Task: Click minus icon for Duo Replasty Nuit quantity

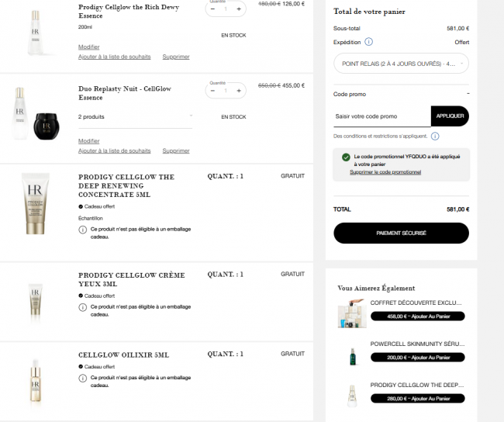Action: tap(212, 91)
